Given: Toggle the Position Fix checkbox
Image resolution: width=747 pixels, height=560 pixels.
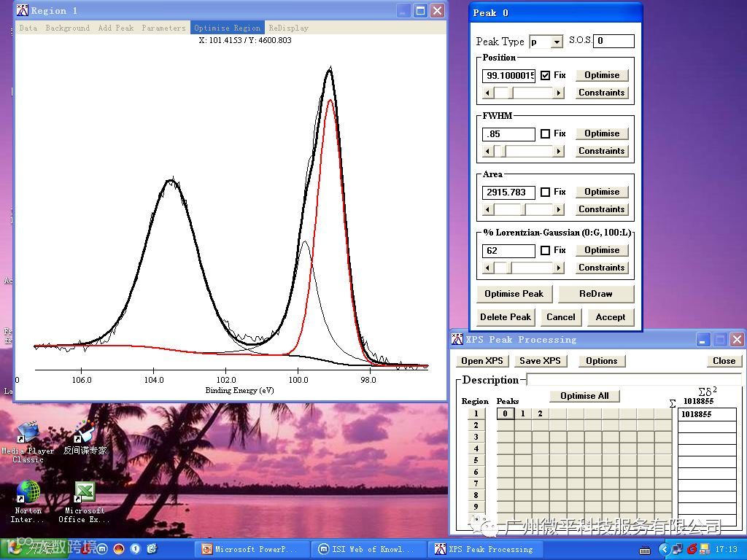Looking at the screenshot, I should tap(546, 75).
